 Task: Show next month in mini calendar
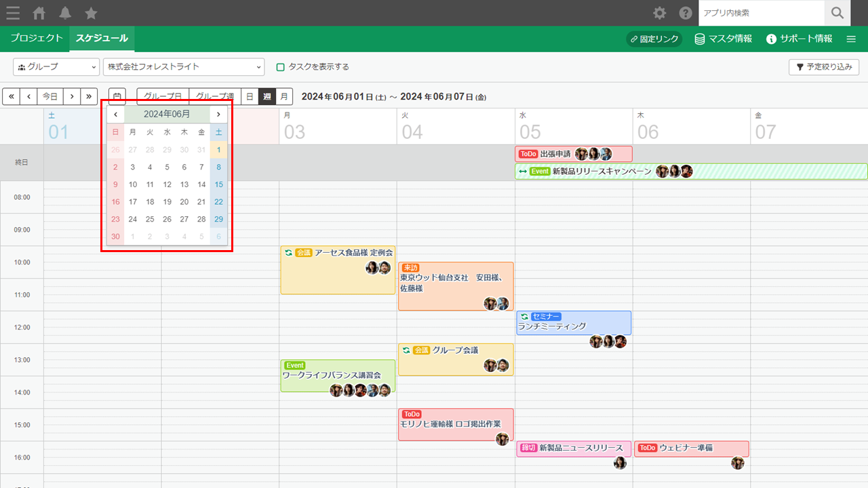218,115
